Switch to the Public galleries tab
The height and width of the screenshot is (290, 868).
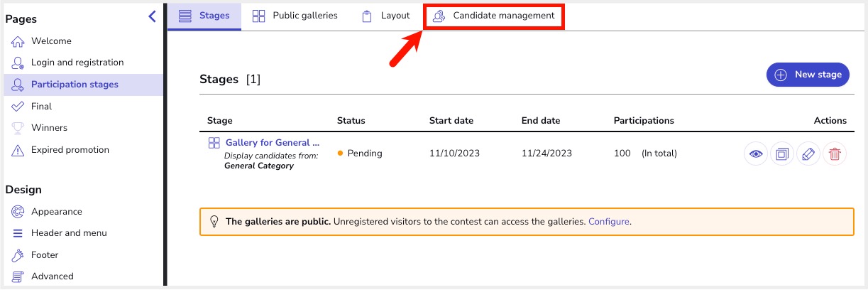click(x=295, y=16)
